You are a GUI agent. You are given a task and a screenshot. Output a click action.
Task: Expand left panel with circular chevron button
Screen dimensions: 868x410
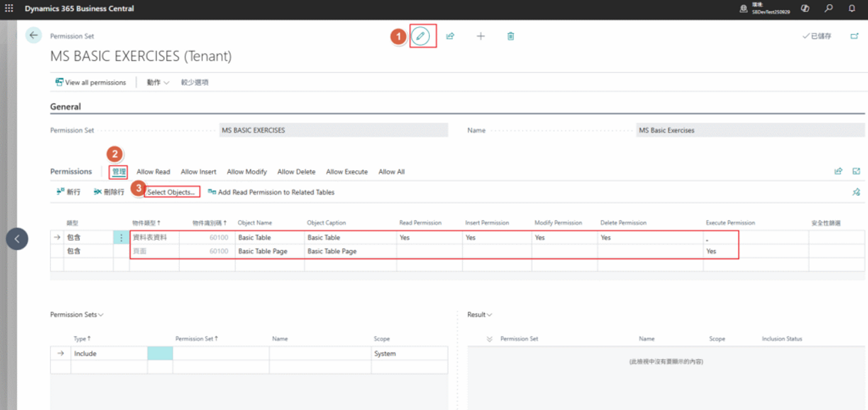pos(17,239)
